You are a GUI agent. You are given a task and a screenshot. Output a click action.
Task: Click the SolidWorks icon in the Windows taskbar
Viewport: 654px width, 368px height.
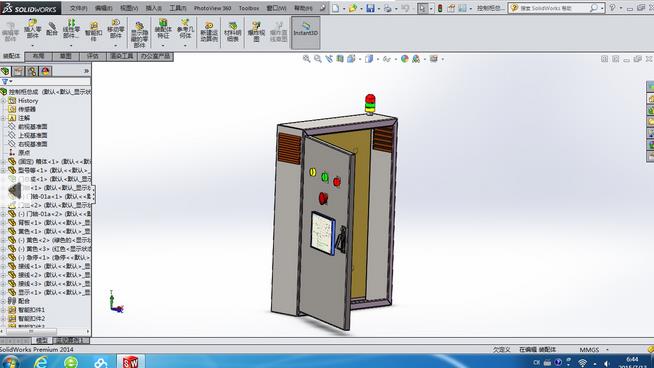(130, 362)
